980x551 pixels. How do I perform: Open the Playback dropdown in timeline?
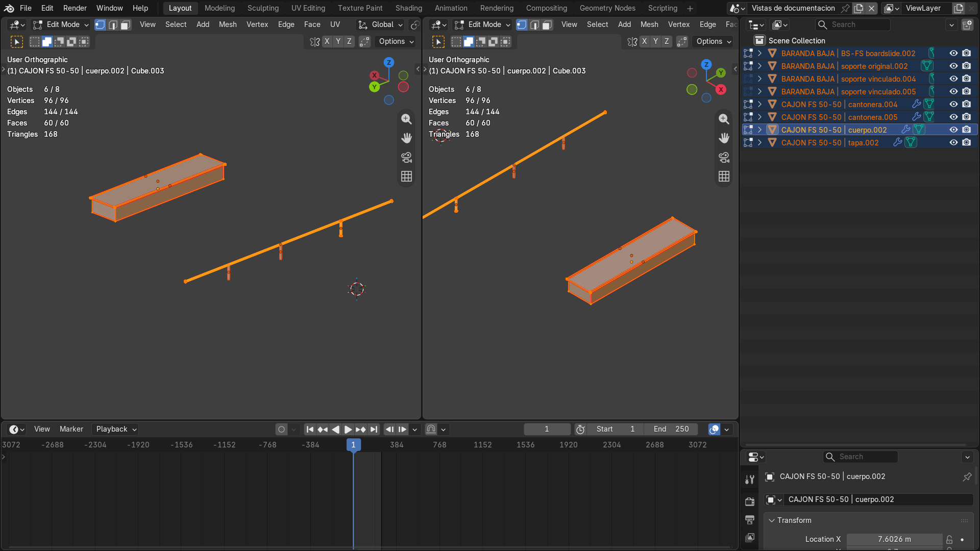[116, 429]
